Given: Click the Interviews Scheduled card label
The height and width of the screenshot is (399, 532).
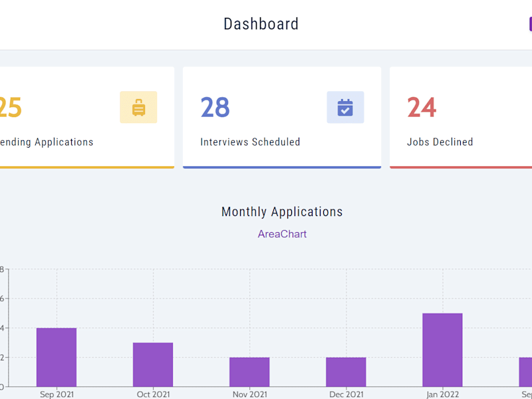Looking at the screenshot, I should click(250, 142).
